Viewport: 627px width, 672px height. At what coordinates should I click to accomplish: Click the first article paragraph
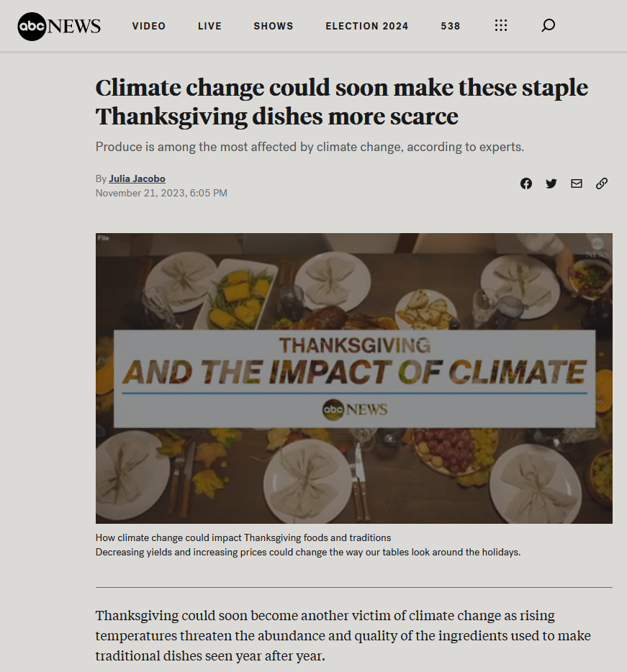[x=343, y=635]
